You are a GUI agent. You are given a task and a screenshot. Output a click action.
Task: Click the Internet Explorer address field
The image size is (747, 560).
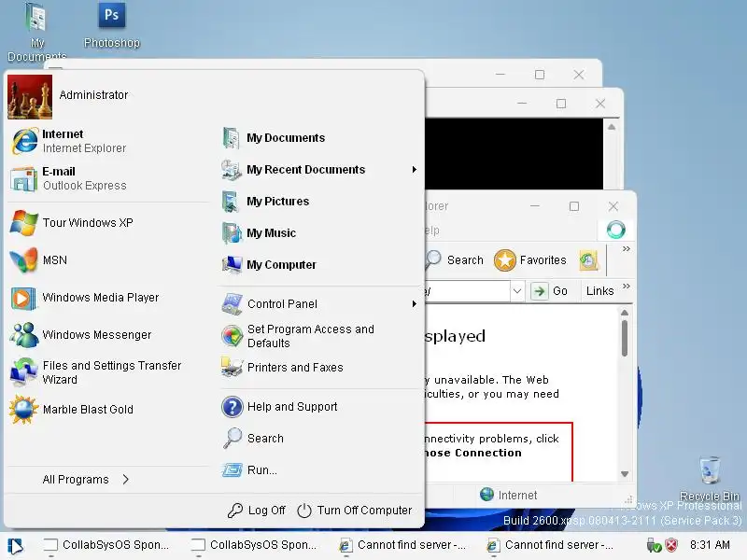pyautogui.click(x=467, y=290)
